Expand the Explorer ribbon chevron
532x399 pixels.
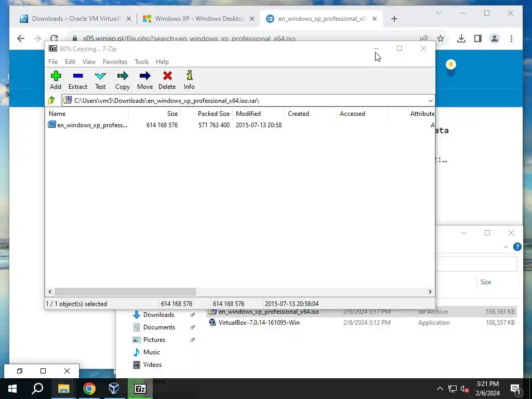(x=506, y=247)
